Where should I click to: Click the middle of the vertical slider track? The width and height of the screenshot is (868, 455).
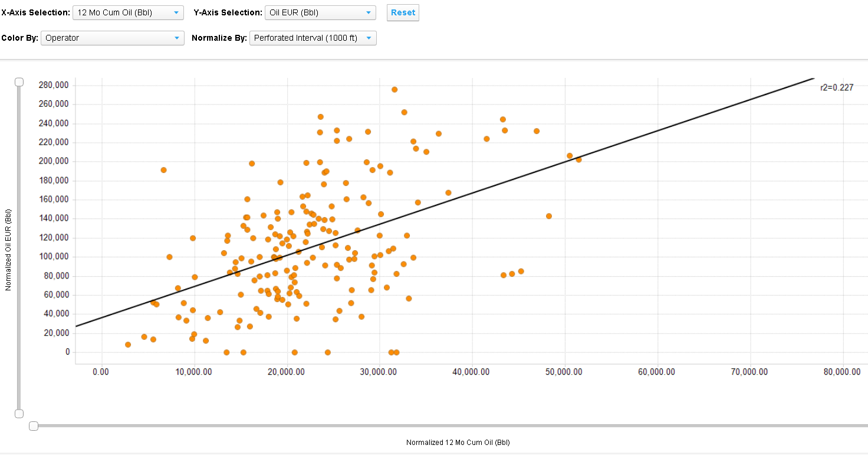coord(19,248)
